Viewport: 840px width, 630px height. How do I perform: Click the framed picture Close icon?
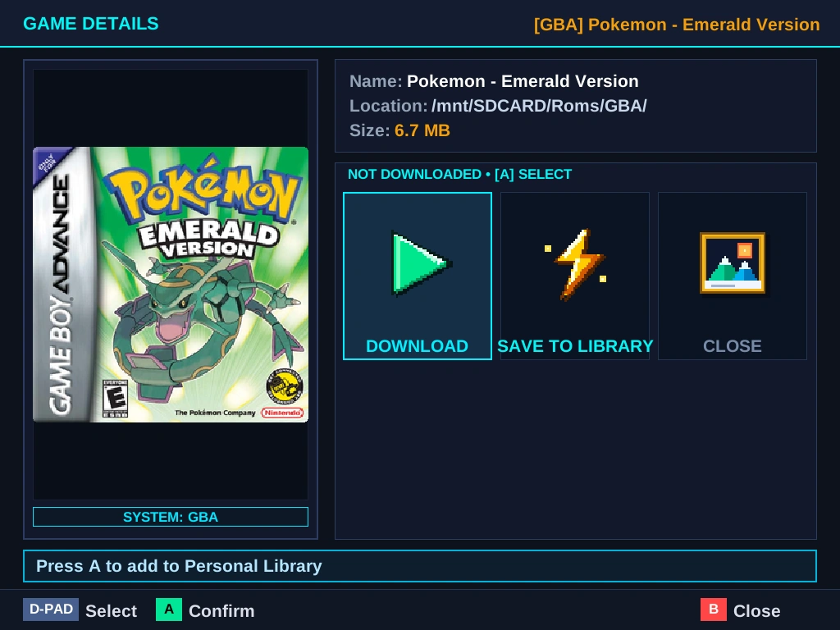coord(733,263)
